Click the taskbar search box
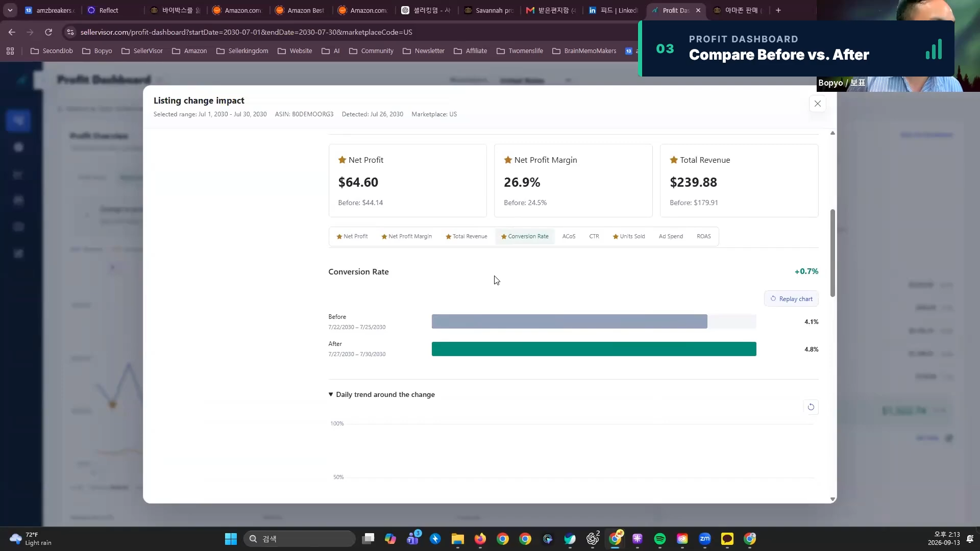Image resolution: width=980 pixels, height=551 pixels. tap(300, 539)
